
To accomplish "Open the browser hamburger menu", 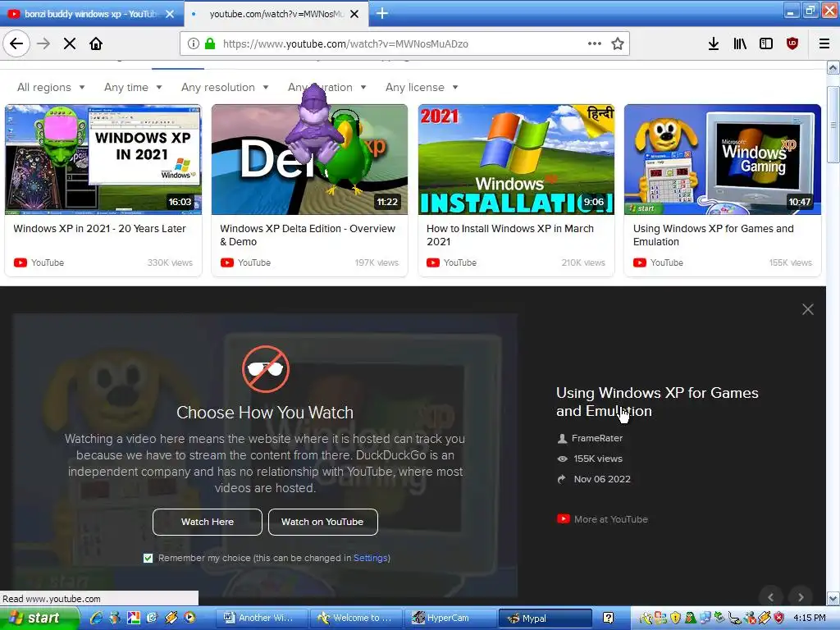I will click(824, 43).
